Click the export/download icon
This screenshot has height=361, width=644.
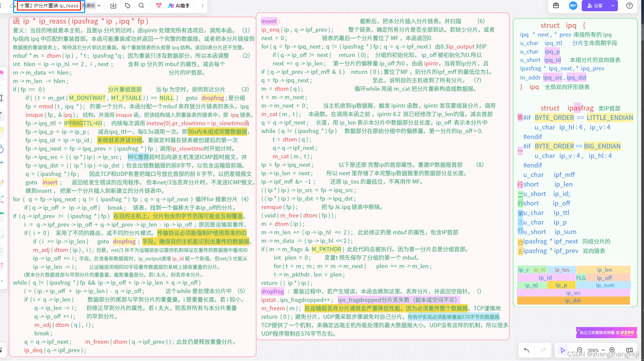pyautogui.click(x=113, y=6)
